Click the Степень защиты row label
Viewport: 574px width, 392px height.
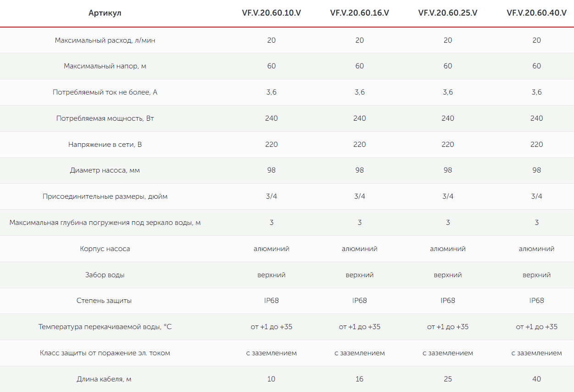coord(104,301)
